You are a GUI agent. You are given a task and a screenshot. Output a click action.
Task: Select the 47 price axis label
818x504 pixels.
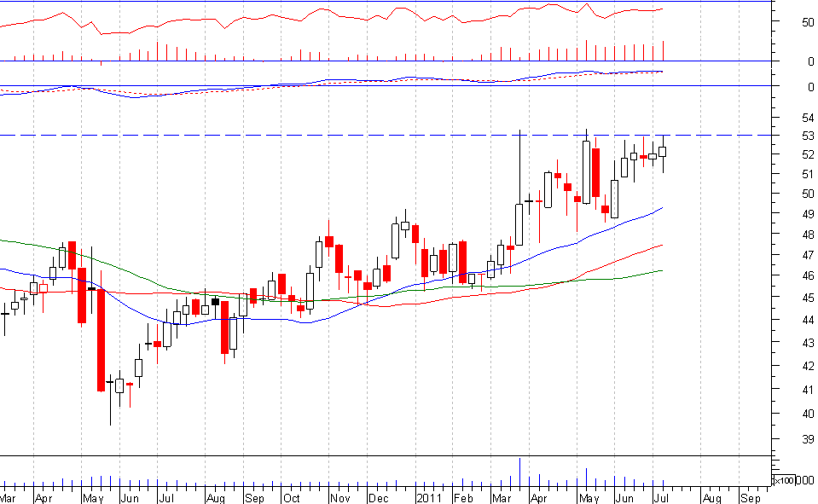pos(808,255)
